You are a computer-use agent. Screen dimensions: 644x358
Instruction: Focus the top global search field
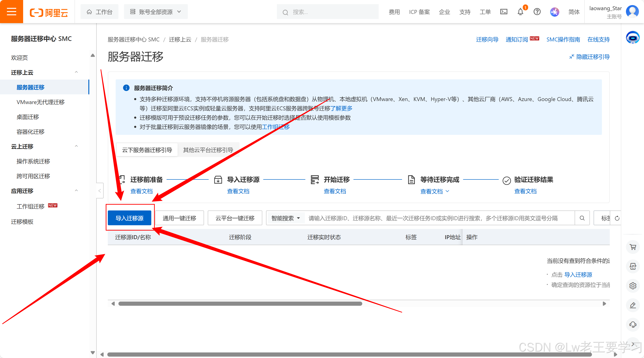pyautogui.click(x=328, y=12)
